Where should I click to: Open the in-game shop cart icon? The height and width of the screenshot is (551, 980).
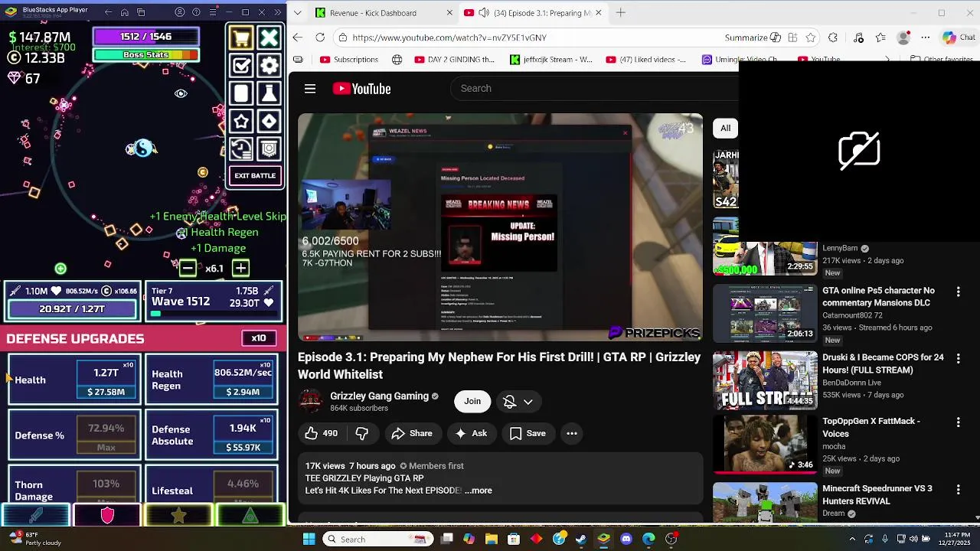[241, 38]
